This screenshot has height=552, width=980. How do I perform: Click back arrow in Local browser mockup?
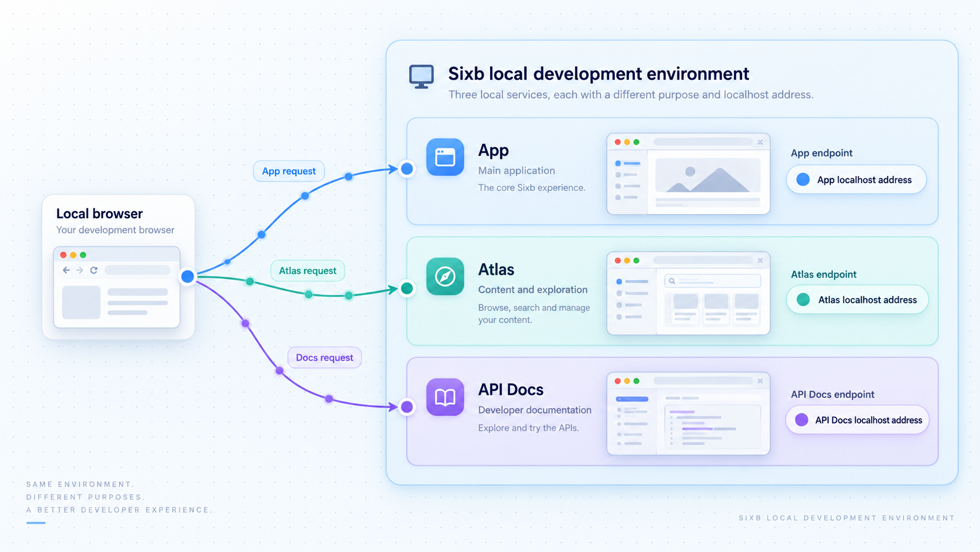(x=66, y=270)
